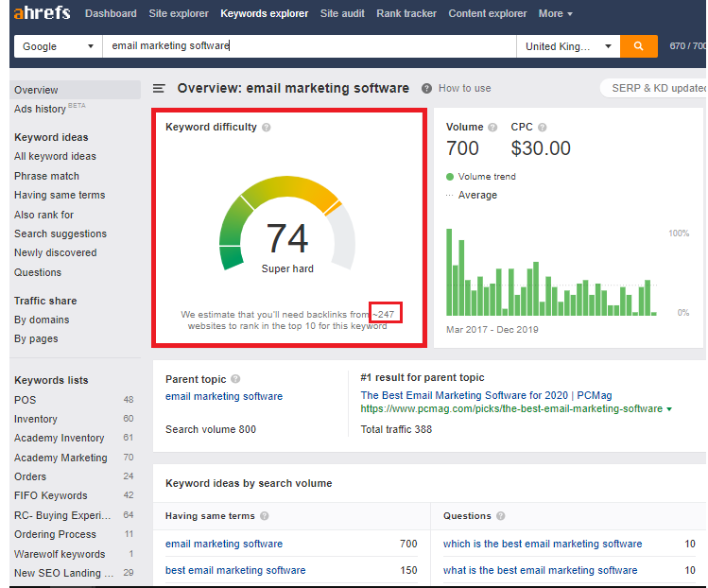Expand the More navigation menu

click(556, 13)
